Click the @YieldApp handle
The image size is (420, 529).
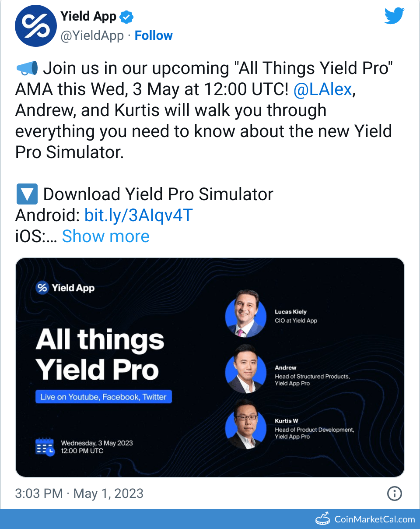92,35
